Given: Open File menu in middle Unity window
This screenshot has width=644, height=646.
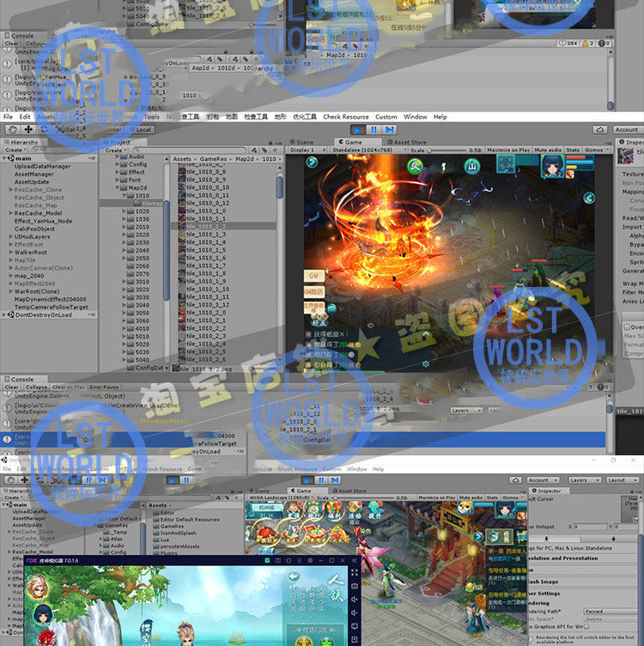Looking at the screenshot, I should pyautogui.click(x=8, y=117).
